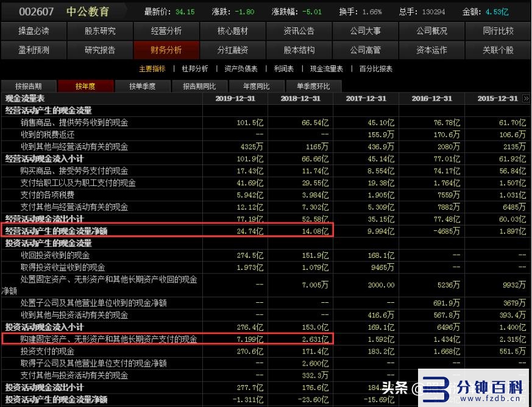Screen dimensions: 532x407
Task: Switch to 按报告期 tab
Action: point(29,87)
